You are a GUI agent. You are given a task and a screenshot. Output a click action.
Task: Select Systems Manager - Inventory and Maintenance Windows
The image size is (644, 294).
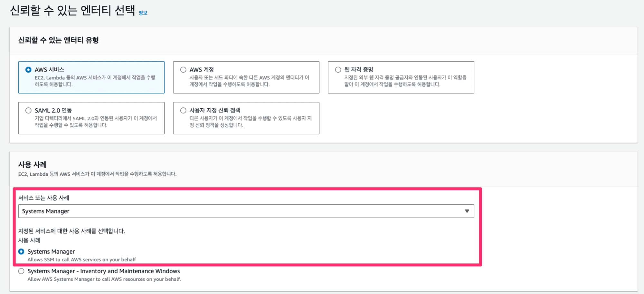coord(21,271)
